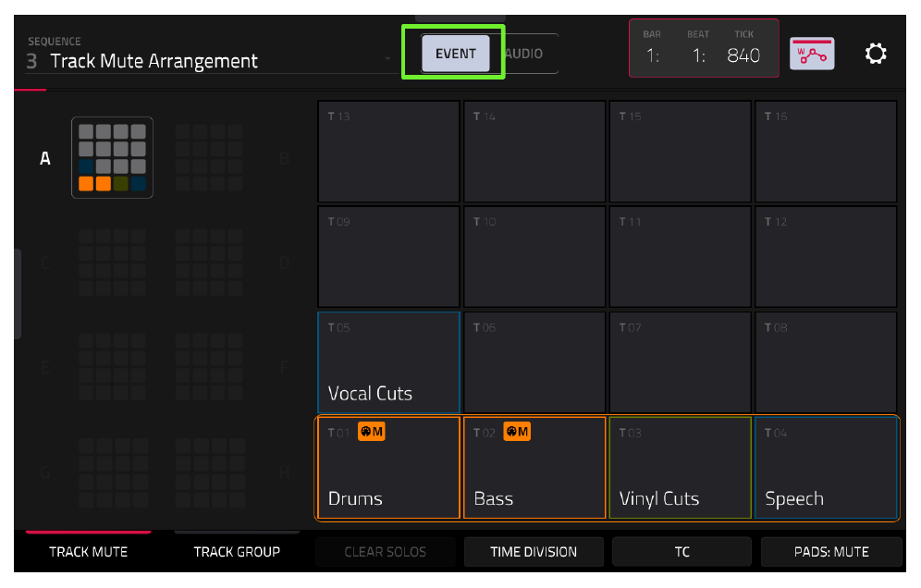Screen dimensions: 921x588
Task: Select pad bank A thumbnail
Action: pyautogui.click(x=112, y=157)
